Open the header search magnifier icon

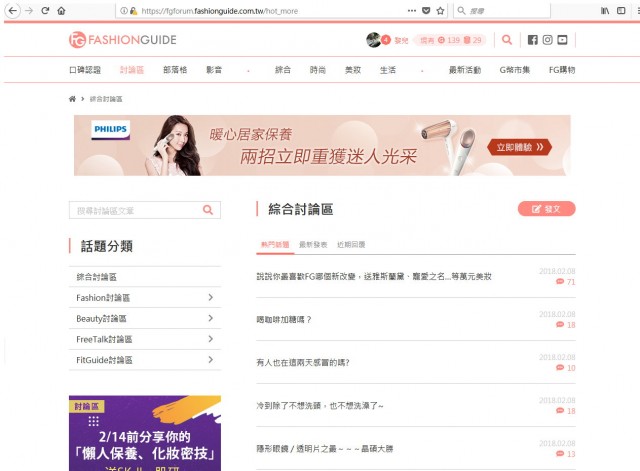(x=507, y=40)
